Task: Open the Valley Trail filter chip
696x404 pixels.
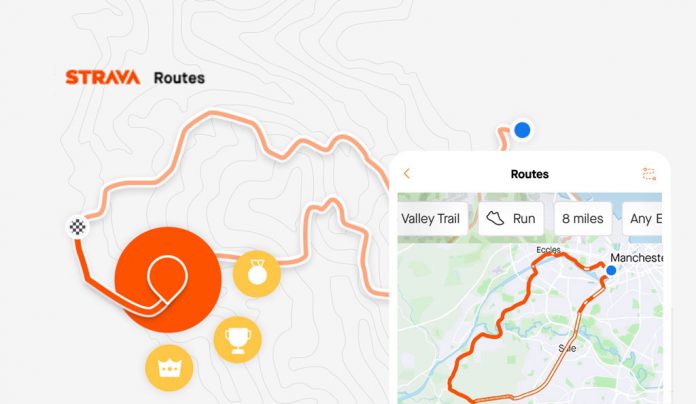Action: (x=432, y=219)
